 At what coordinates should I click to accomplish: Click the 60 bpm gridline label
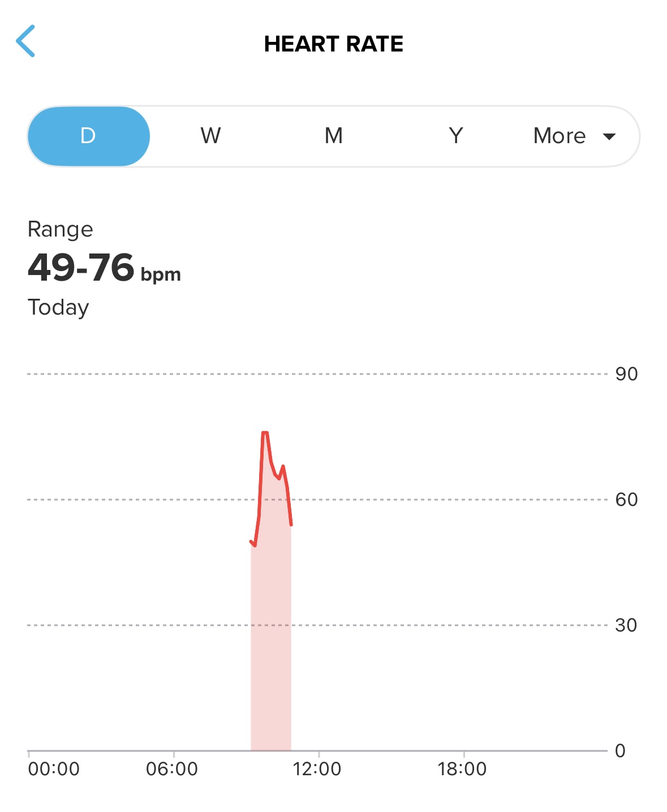click(x=626, y=500)
